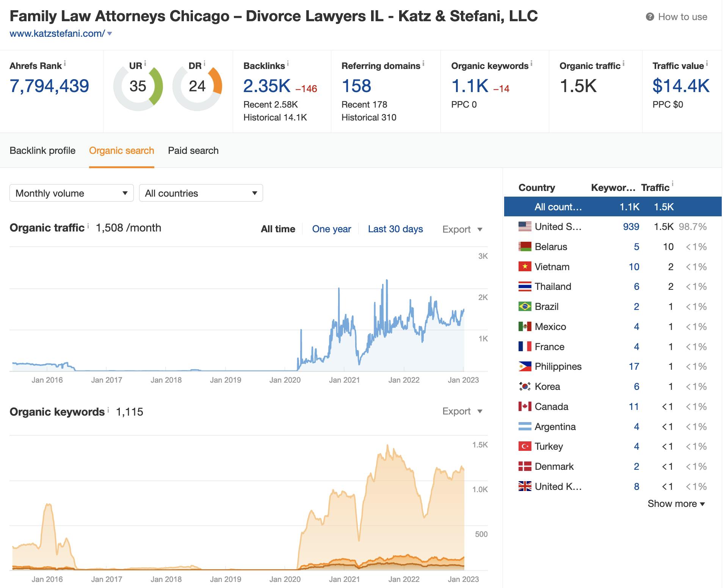Open the All countries dropdown

(201, 193)
